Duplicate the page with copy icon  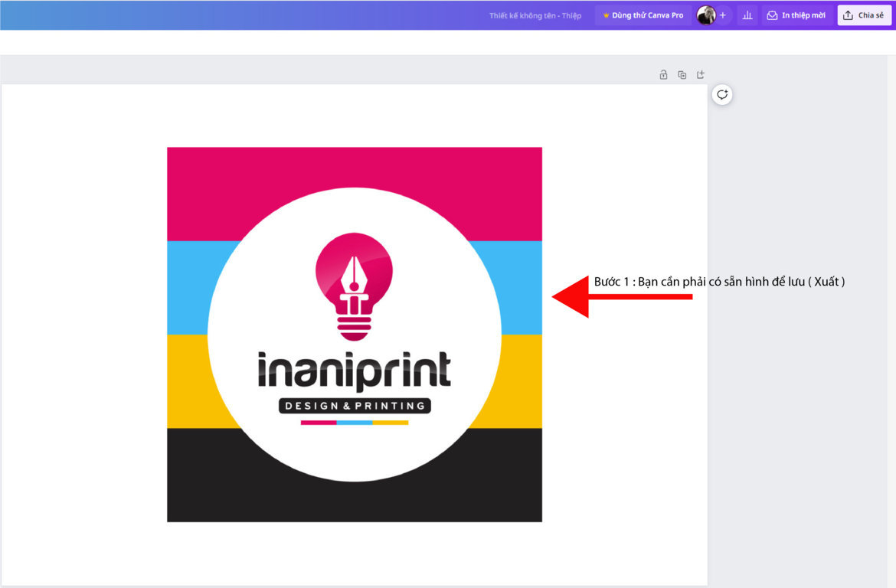[682, 75]
